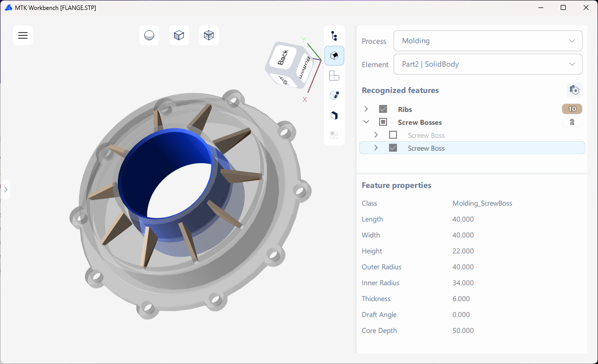Expand the first unchecked Screw Boss node
The height and width of the screenshot is (364, 598).
point(376,135)
